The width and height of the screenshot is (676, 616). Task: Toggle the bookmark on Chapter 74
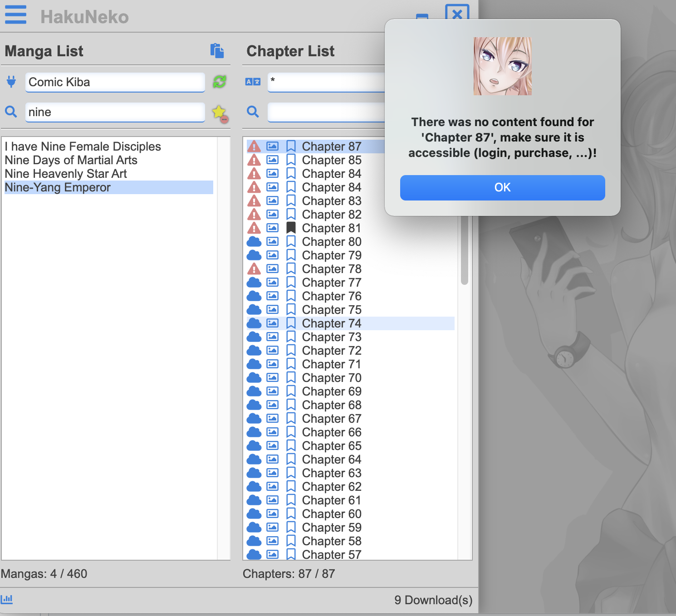(291, 323)
